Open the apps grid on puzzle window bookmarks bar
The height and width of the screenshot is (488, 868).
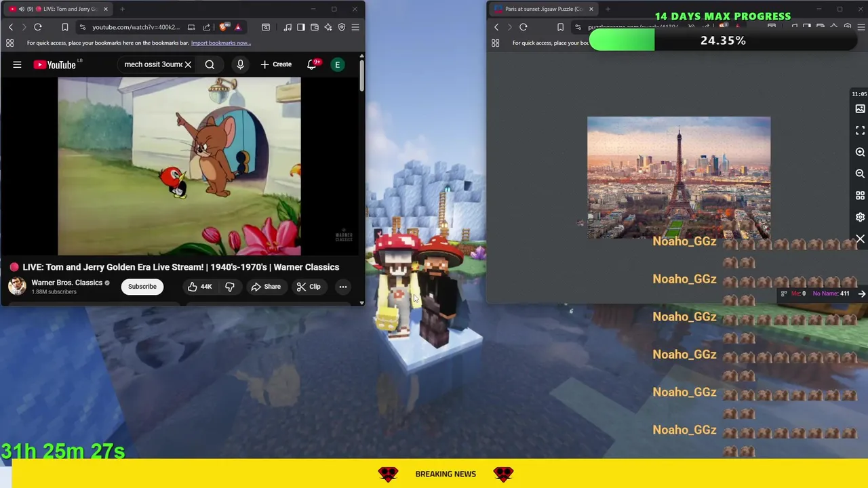click(496, 43)
